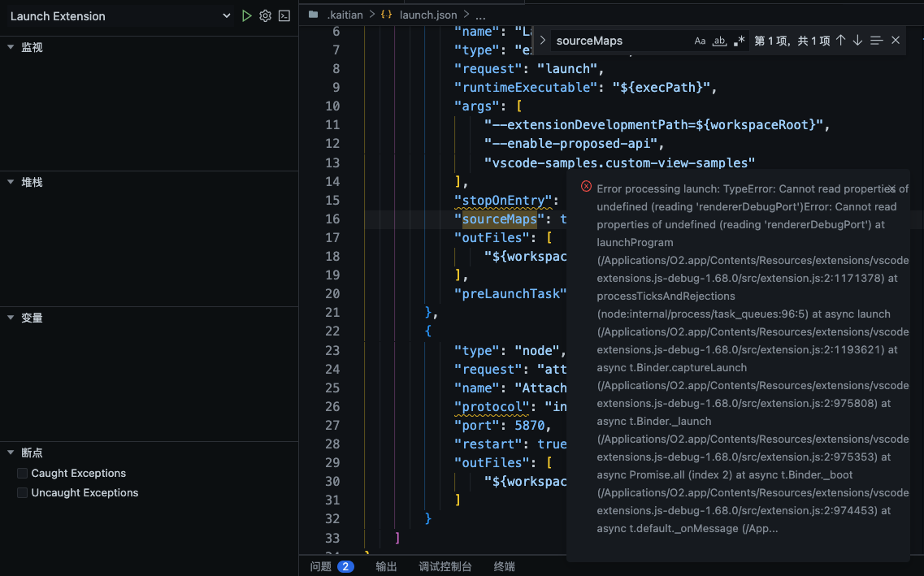Check the Uncaught Exceptions checkbox
Screen dimensions: 924x576
21,492
